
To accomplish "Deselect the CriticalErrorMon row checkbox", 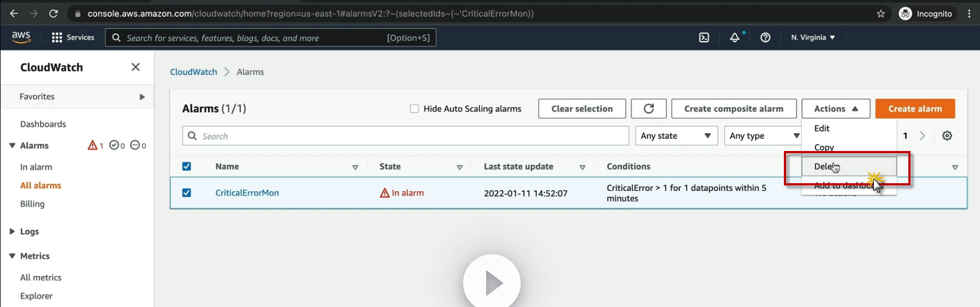I will pos(187,193).
